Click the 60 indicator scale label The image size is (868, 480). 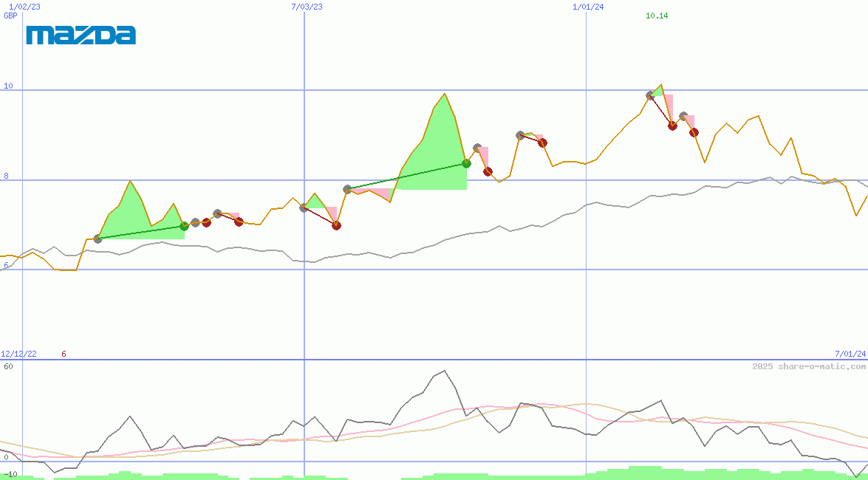point(8,366)
